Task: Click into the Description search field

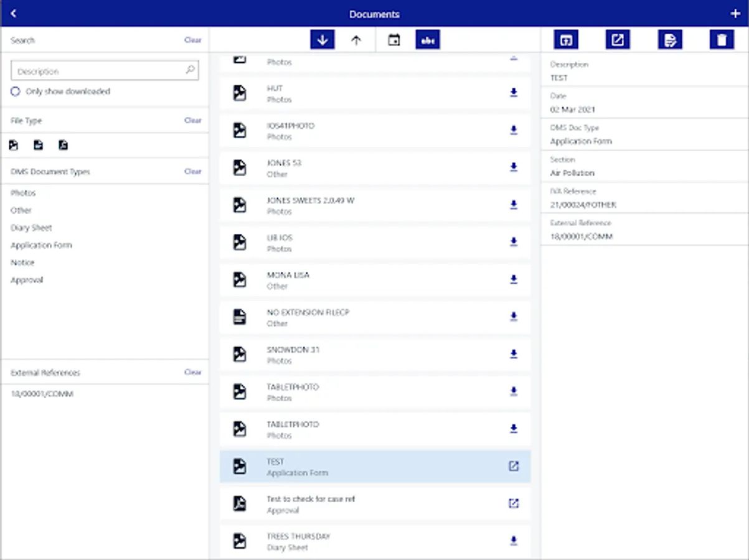Action: 105,71
